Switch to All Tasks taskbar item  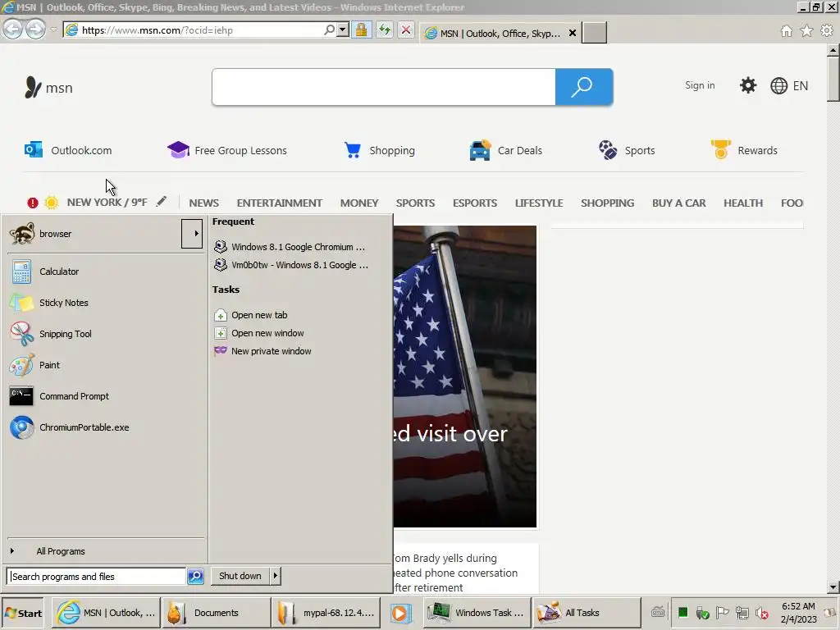point(586,613)
